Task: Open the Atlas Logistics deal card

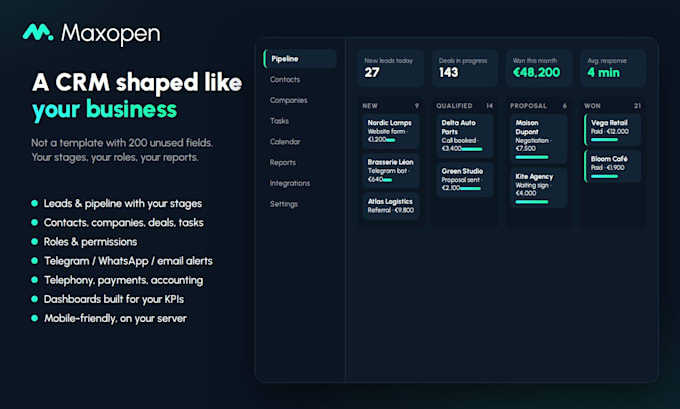Action: pyautogui.click(x=391, y=206)
